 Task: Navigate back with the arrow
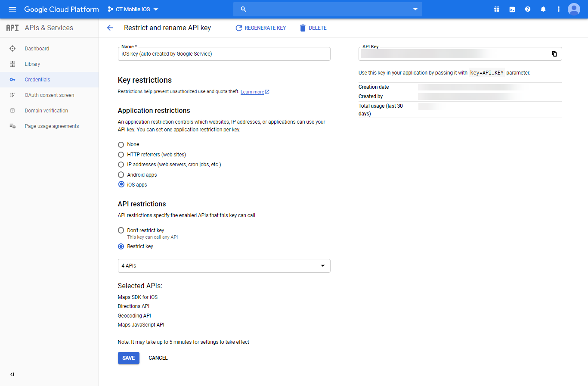point(110,27)
